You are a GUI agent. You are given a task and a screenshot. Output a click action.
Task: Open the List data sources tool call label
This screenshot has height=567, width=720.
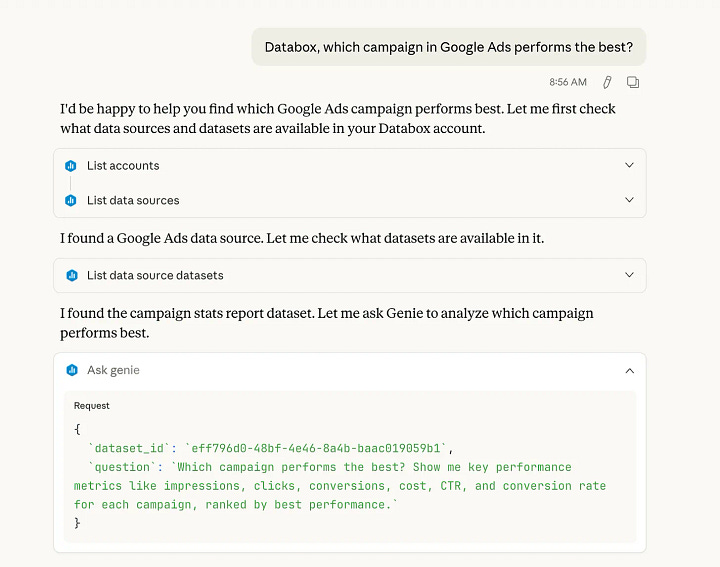(133, 200)
